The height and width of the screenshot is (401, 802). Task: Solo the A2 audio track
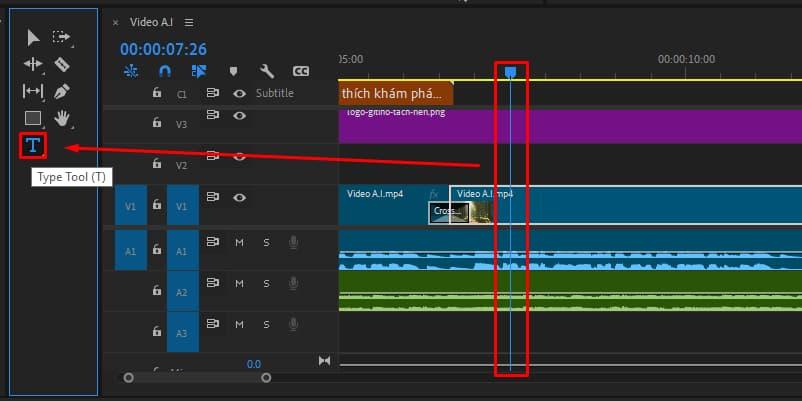click(266, 283)
